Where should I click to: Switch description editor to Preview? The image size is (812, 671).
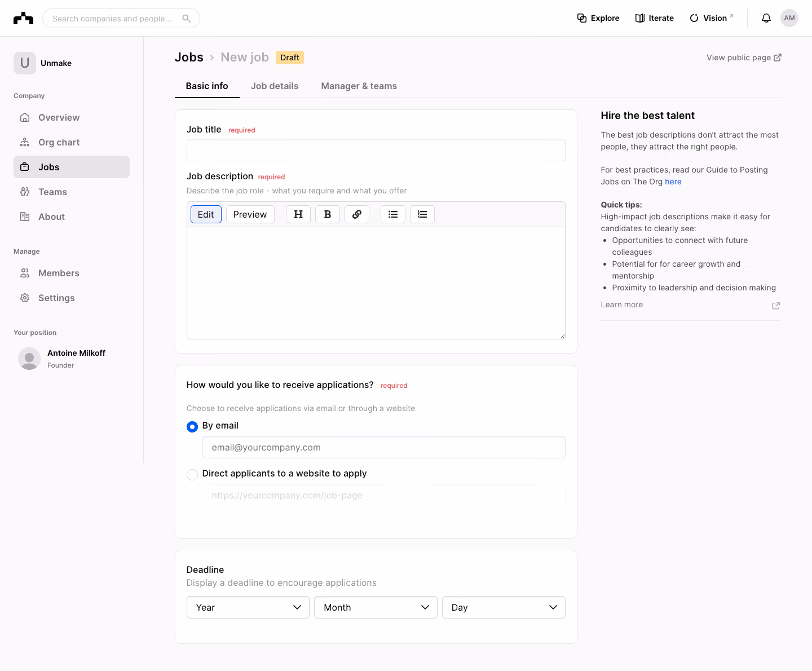coord(250,214)
